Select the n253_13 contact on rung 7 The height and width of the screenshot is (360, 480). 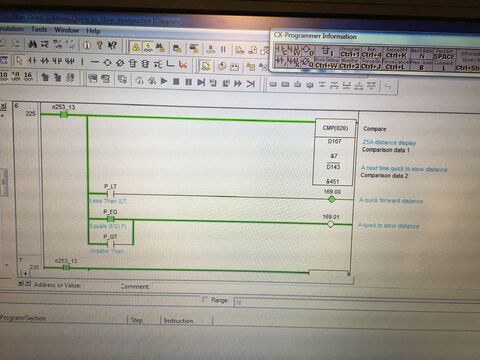point(66,268)
